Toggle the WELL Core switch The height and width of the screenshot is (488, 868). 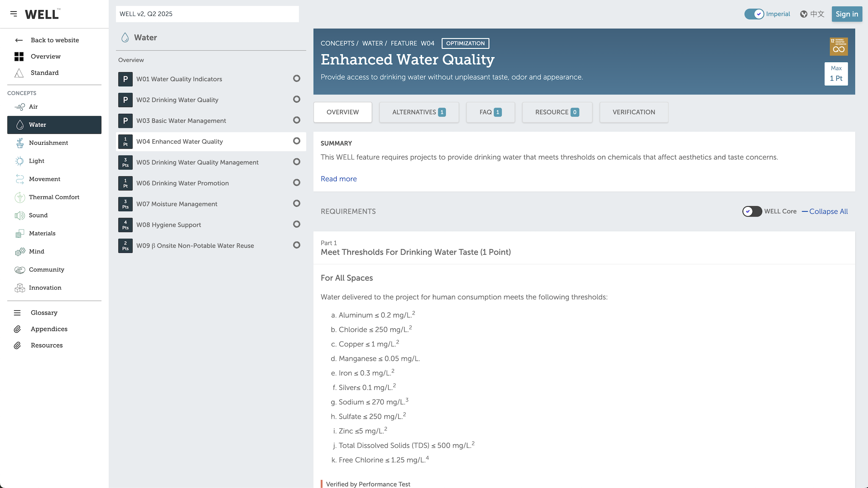click(752, 211)
